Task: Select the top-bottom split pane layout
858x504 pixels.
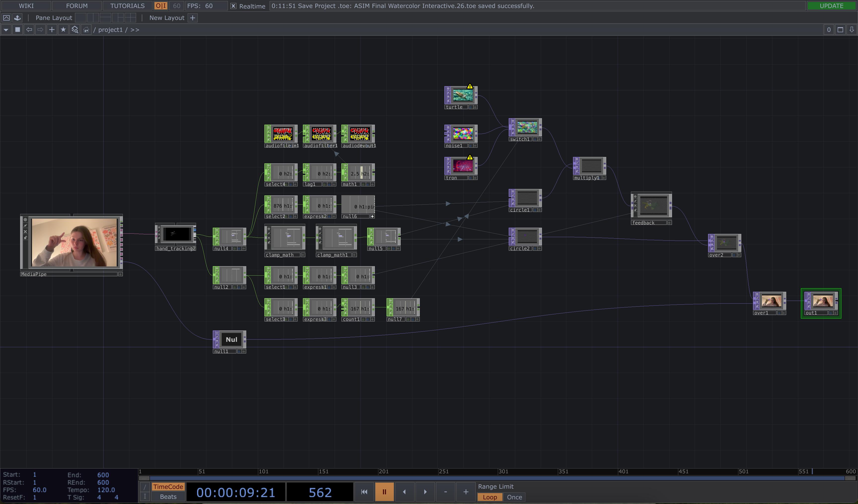Action: click(x=105, y=18)
